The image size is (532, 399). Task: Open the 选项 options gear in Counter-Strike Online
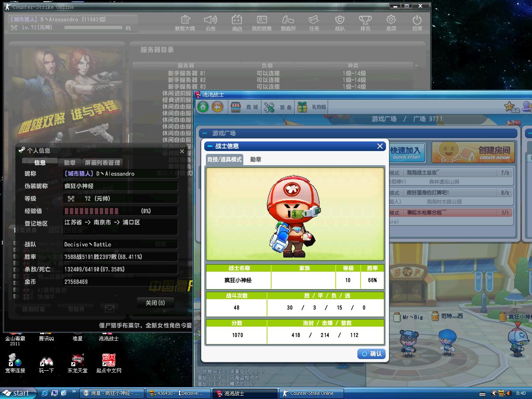(391, 23)
